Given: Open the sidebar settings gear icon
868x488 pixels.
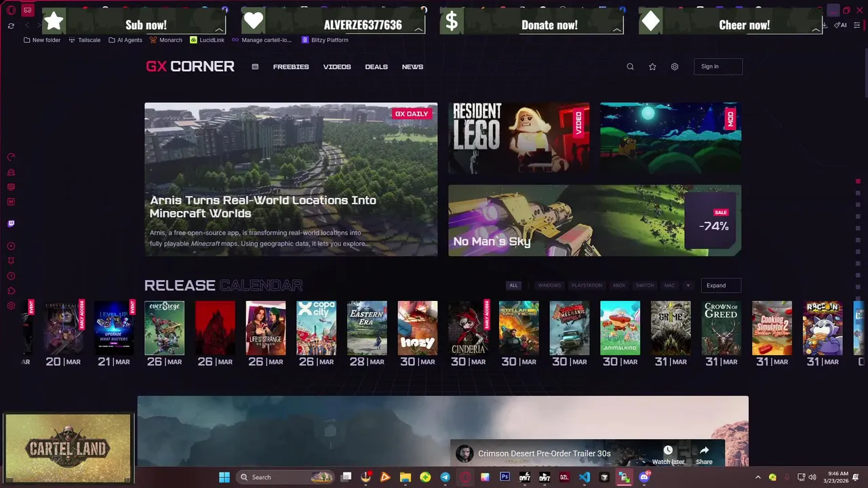Looking at the screenshot, I should pyautogui.click(x=11, y=306).
